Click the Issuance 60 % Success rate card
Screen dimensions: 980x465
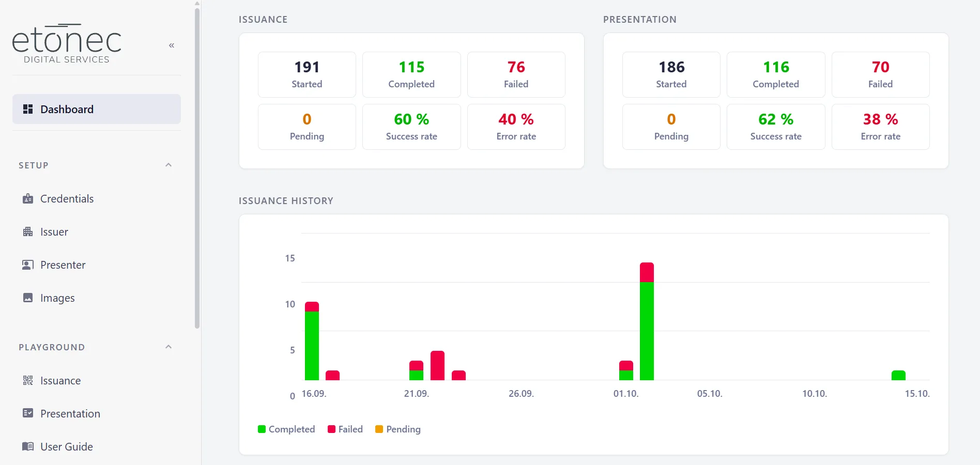click(x=411, y=127)
